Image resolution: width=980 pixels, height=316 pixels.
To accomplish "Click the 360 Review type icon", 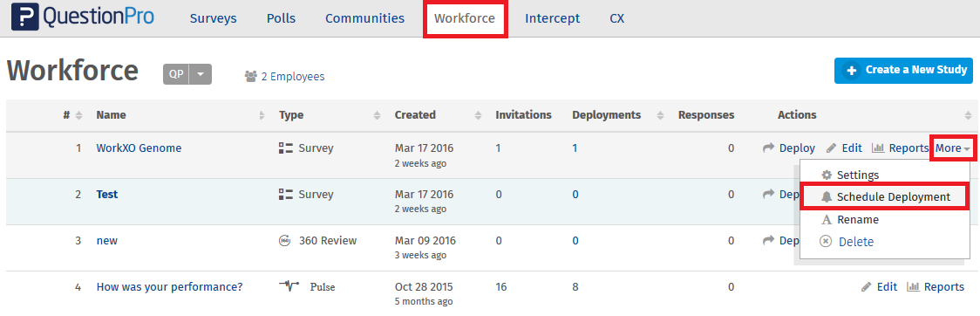I will point(284,241).
